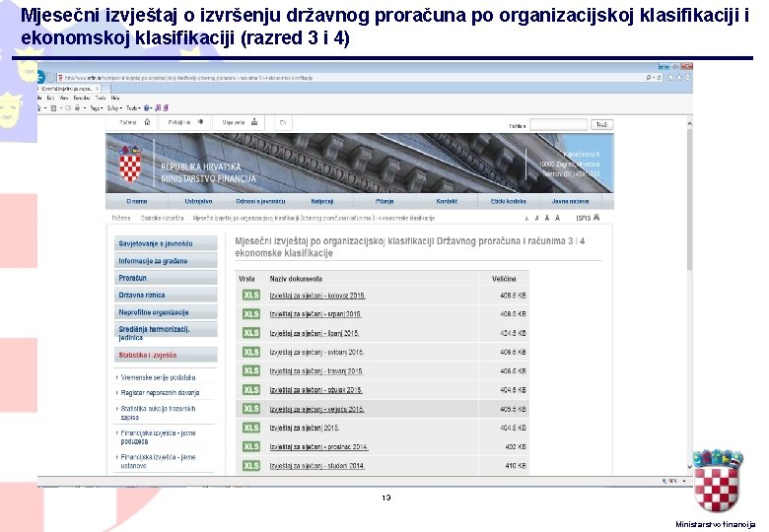This screenshot has width=769, height=532.
Task: Open the Tools dropdown in command bar
Action: pyautogui.click(x=133, y=107)
